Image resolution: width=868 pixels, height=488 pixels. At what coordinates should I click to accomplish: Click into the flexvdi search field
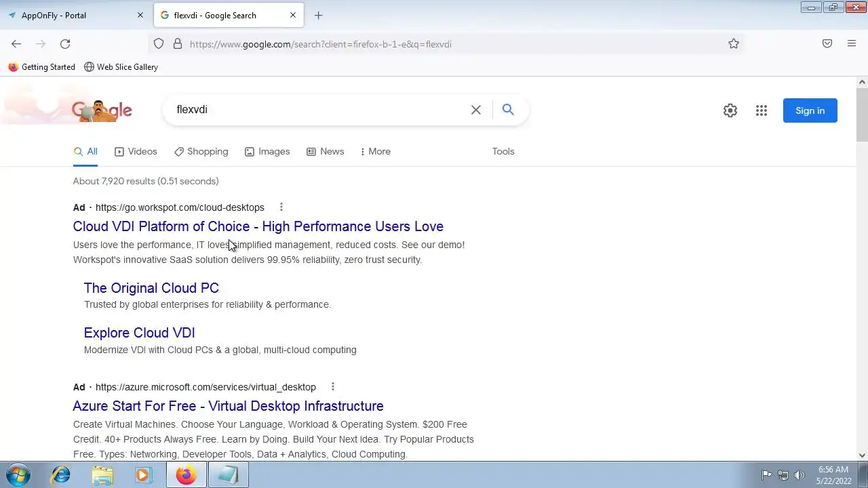pos(319,110)
